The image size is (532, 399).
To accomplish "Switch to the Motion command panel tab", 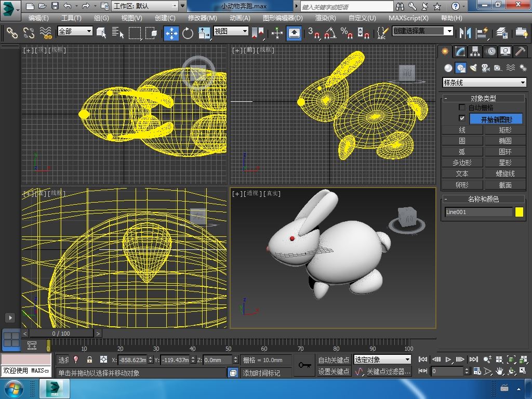I will [490, 51].
